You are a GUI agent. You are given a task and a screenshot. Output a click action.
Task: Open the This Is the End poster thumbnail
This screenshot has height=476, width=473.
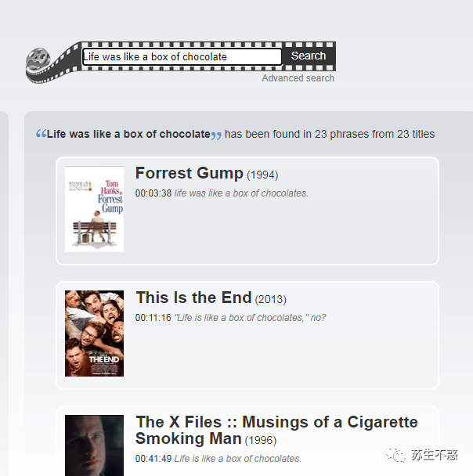pos(94,334)
